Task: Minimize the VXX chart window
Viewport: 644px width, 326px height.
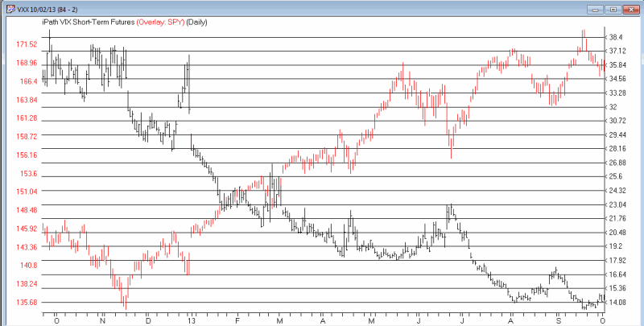Action: click(596, 9)
